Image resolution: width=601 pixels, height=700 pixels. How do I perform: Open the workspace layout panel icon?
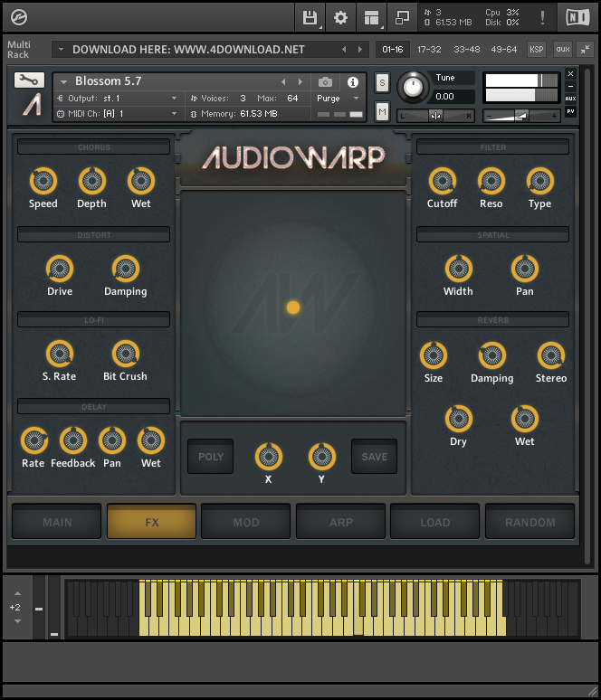coord(372,18)
